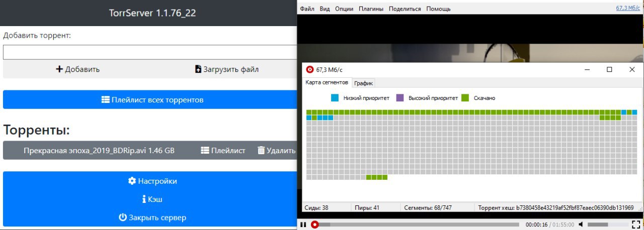Click the green downloaded segments in the bottom row
The image size is (644, 230).
tap(377, 177)
